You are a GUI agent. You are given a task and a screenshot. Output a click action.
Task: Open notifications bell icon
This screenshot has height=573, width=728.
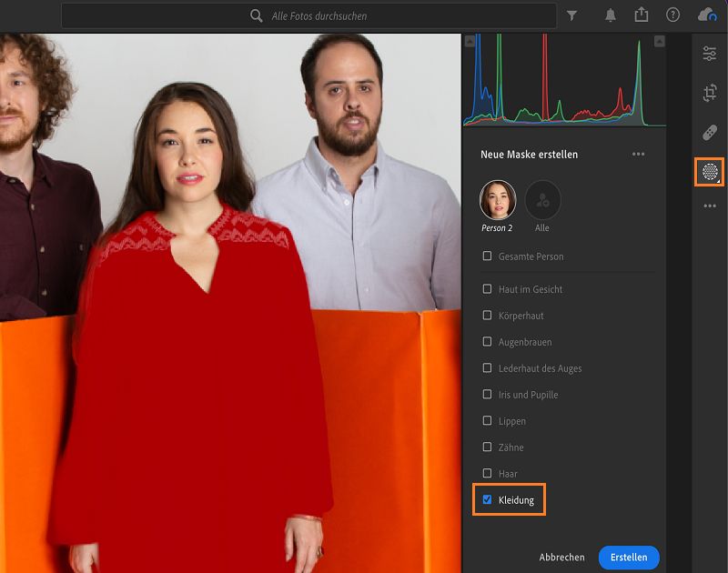click(x=610, y=15)
